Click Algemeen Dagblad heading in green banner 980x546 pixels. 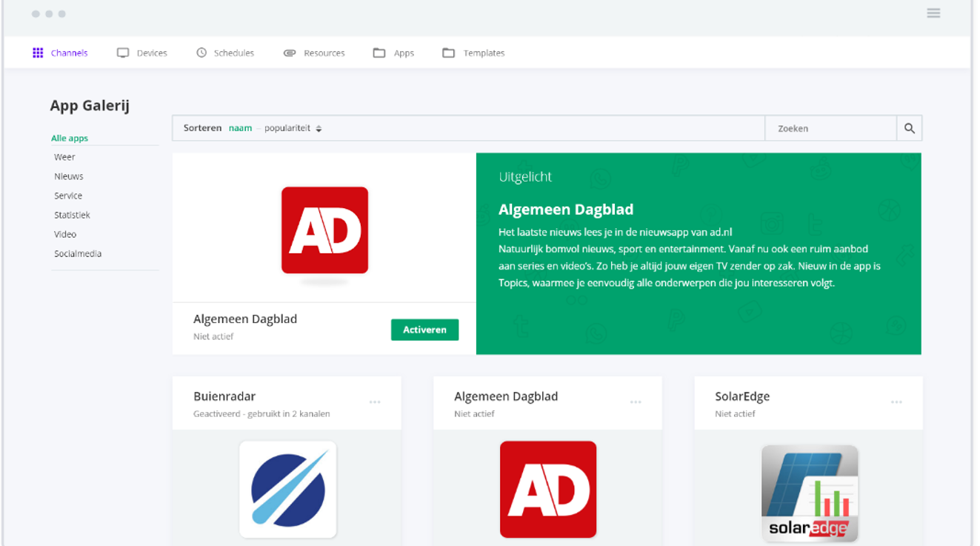tap(566, 210)
